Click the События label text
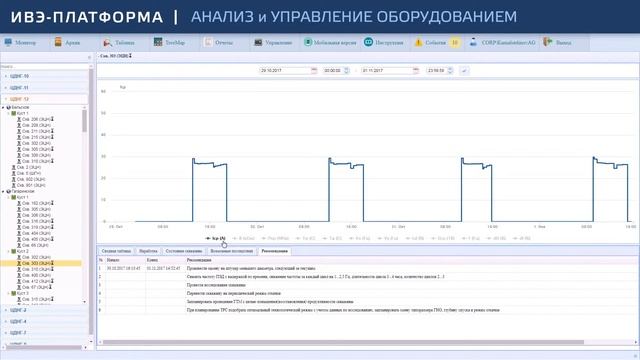The image size is (640, 360). tap(435, 42)
